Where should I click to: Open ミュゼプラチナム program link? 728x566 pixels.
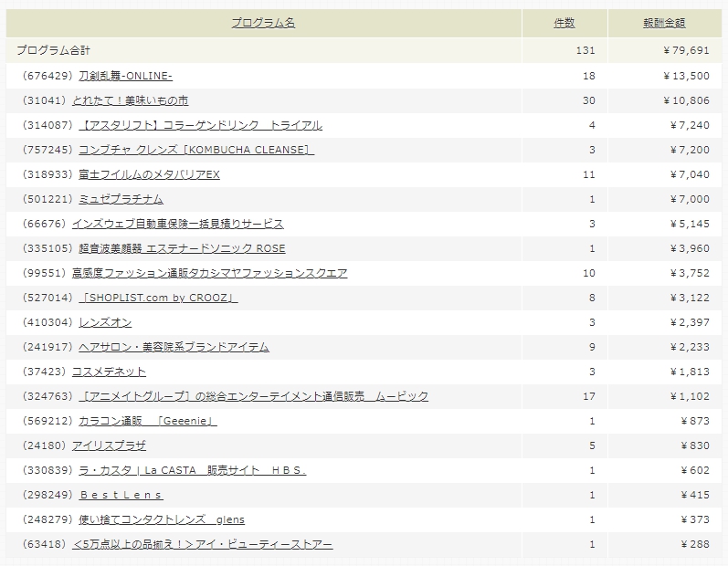(x=121, y=199)
